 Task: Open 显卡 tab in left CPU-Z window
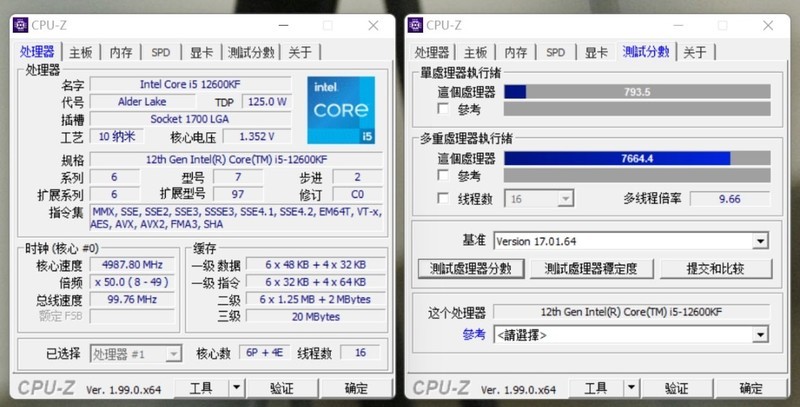[x=202, y=52]
